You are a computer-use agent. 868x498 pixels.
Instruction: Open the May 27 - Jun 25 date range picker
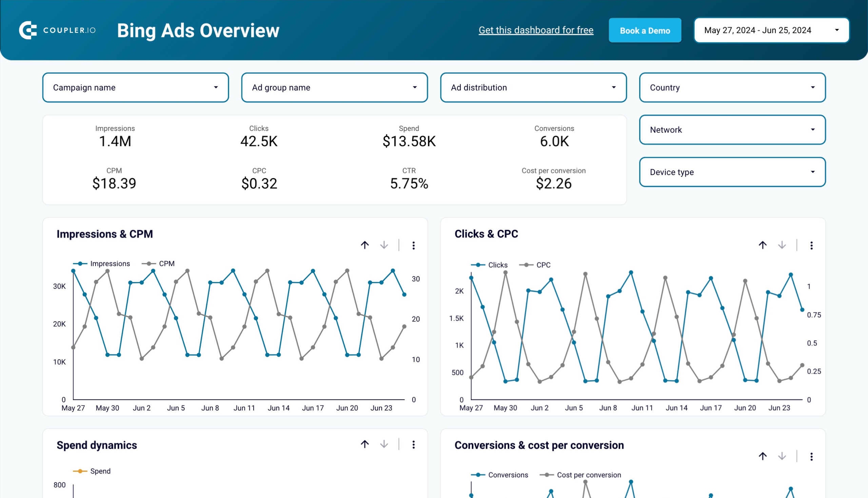[771, 30]
